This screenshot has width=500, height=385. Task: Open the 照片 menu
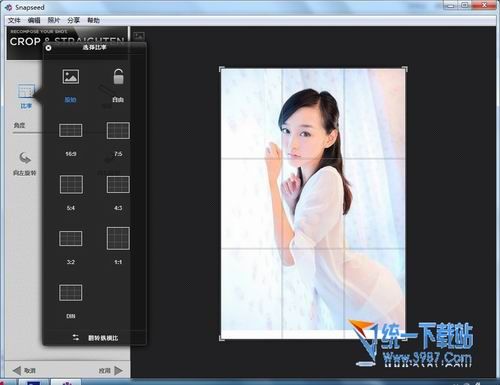click(x=54, y=20)
